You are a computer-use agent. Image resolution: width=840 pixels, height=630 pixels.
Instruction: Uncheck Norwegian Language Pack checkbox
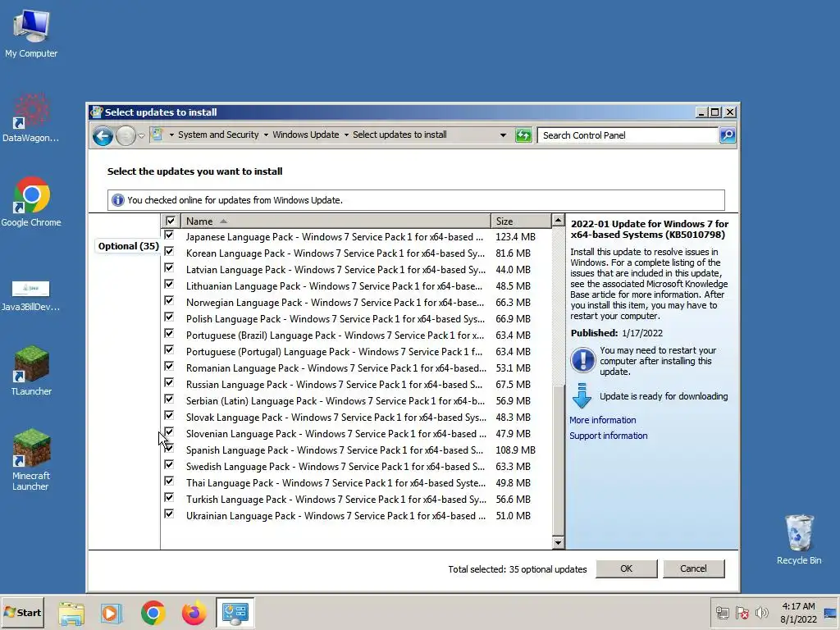(x=169, y=300)
